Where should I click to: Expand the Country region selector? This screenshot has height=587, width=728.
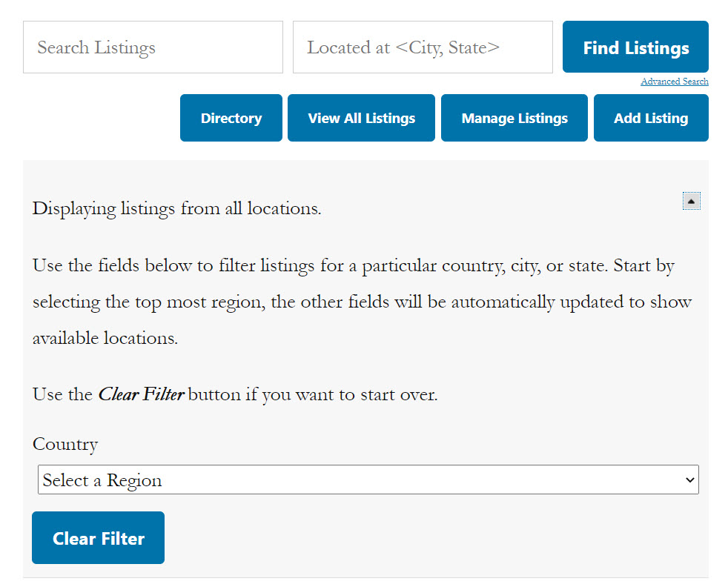368,480
